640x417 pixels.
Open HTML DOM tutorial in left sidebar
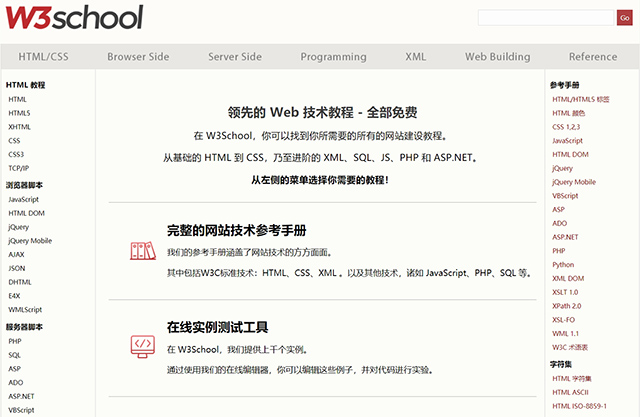(26, 213)
